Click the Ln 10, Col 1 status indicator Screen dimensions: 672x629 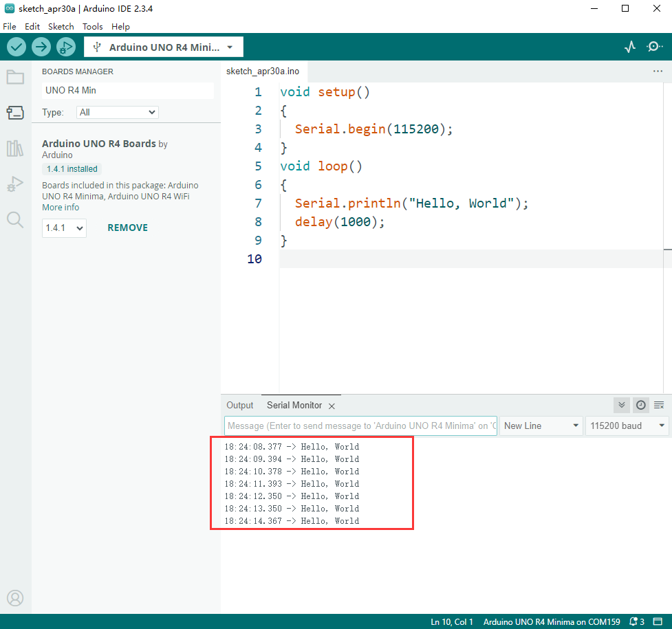point(452,621)
